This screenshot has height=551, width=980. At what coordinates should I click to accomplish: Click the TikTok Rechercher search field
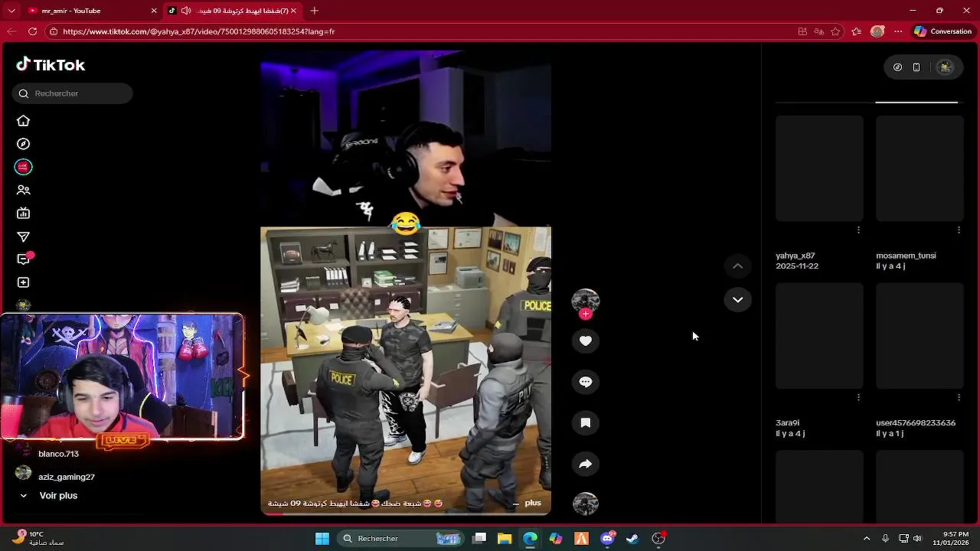[73, 93]
